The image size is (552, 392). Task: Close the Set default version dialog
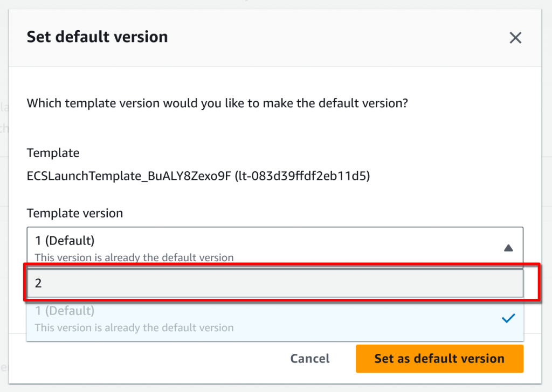click(x=515, y=38)
